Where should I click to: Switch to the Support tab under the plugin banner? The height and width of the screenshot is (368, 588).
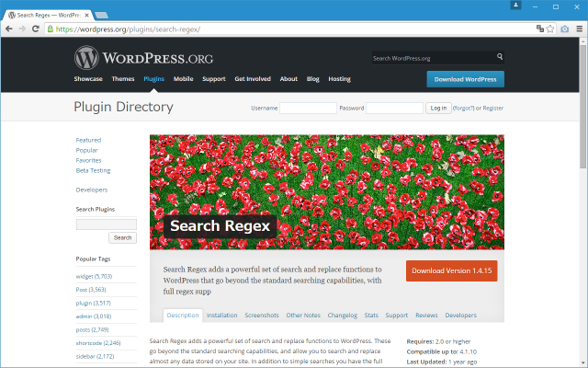pos(396,316)
